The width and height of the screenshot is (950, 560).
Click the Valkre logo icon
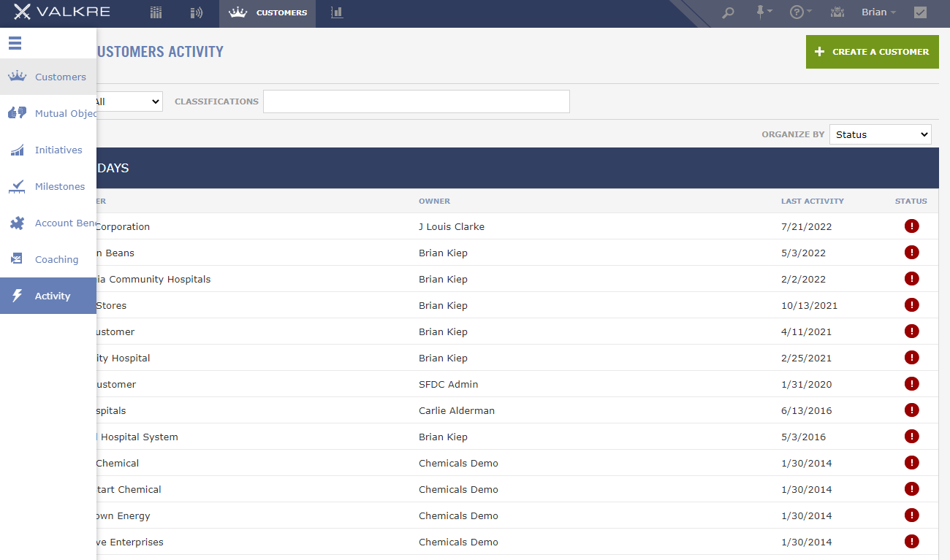20,12
